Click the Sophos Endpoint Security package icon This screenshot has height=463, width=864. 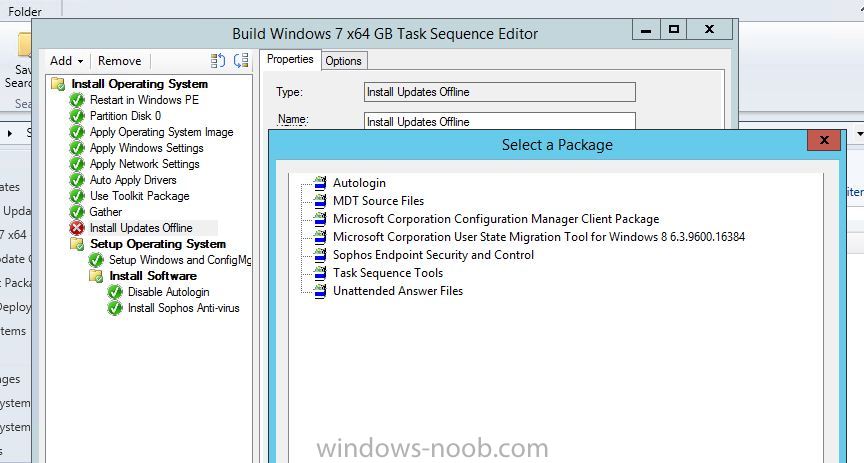320,255
